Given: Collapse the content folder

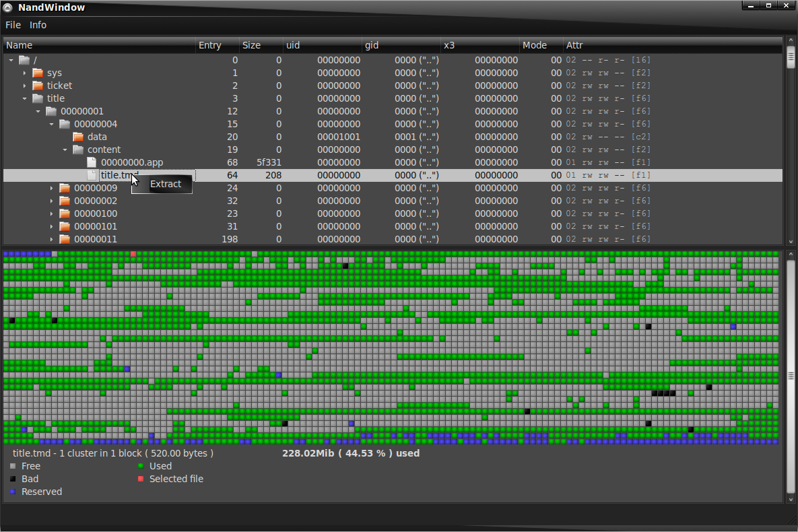Looking at the screenshot, I should click(65, 149).
